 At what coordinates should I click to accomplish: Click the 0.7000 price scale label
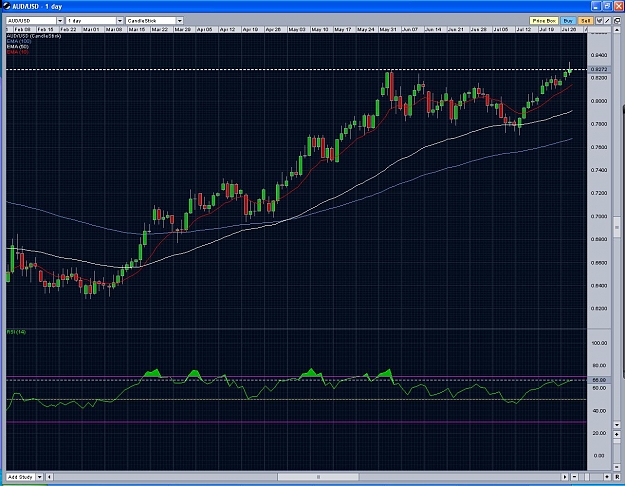[x=599, y=216]
